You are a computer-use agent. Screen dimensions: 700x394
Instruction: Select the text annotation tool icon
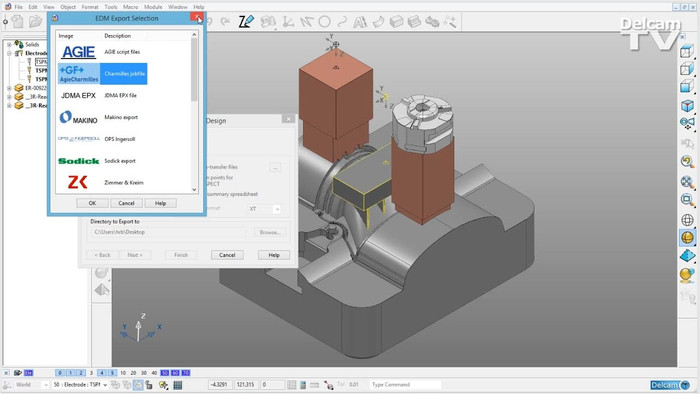click(360, 21)
